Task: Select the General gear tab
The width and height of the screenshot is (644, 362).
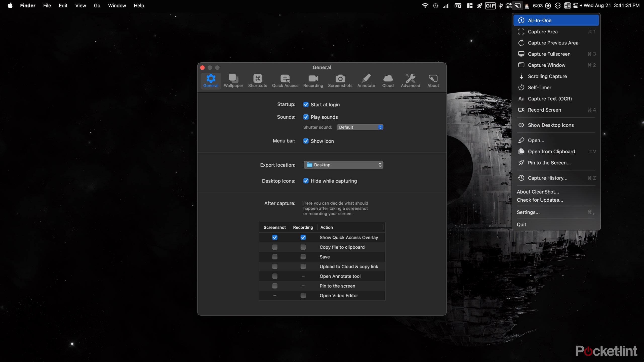Action: [211, 81]
